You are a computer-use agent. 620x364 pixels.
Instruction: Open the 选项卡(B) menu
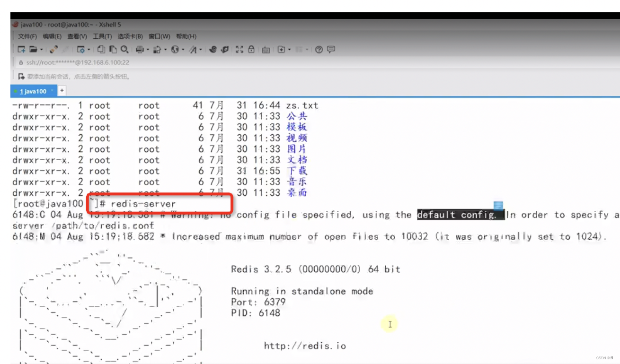(130, 36)
